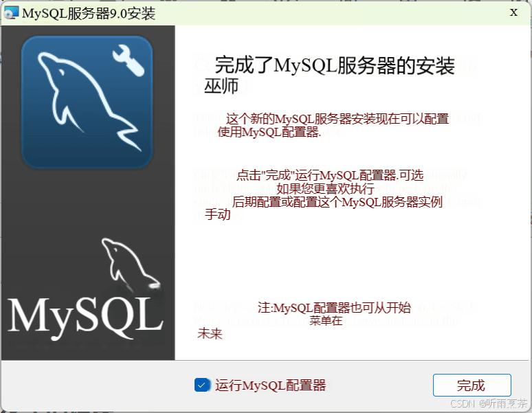This screenshot has width=532, height=413.
Task: Click the word 未来
Action: 210,334
